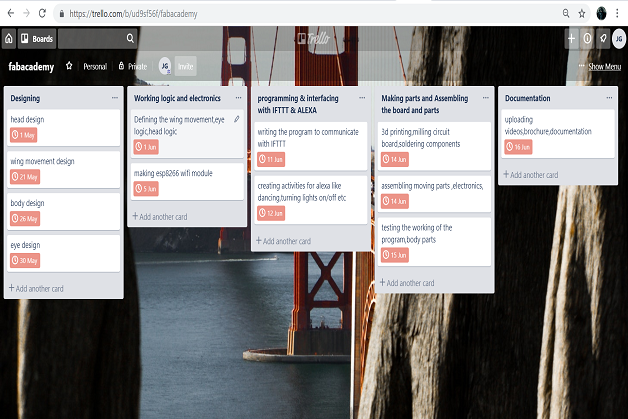Open 3d printing milling circuit card
Screen dimensions: 628x419
(435, 146)
